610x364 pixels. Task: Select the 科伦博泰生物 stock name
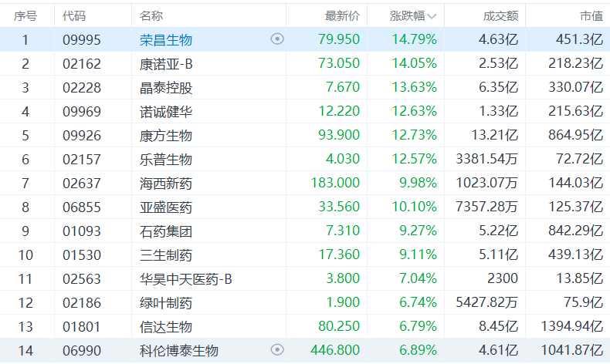pyautogui.click(x=179, y=351)
